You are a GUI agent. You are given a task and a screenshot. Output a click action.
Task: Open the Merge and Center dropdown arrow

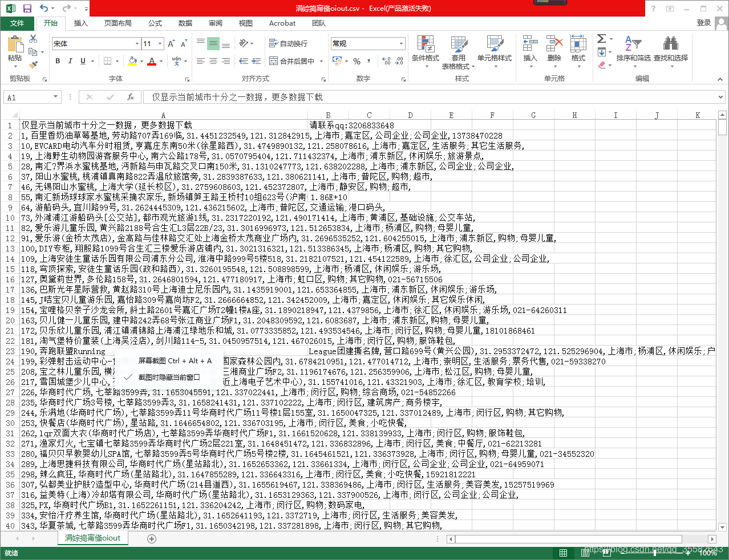(321, 61)
